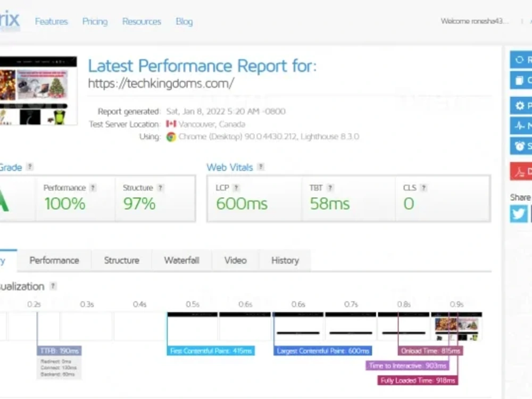532x399 pixels.
Task: Click the techkingdoms.com URL
Action: 161,83
